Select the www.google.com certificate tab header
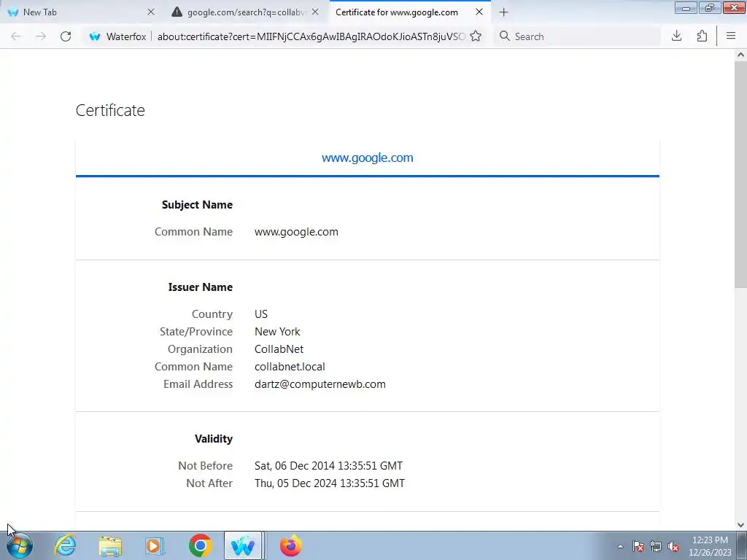The width and height of the screenshot is (747, 560). (x=368, y=157)
